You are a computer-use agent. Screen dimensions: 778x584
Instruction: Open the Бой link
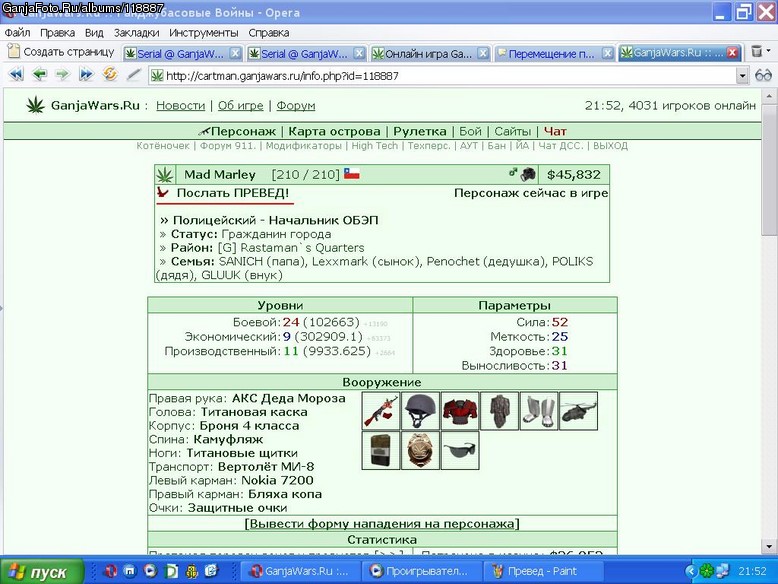tap(470, 131)
